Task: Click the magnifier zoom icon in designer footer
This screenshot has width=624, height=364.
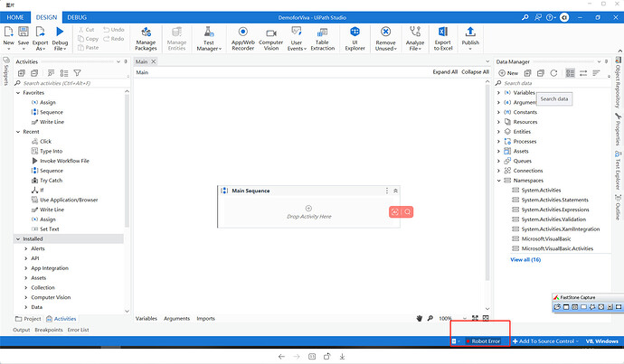Action: point(430,318)
